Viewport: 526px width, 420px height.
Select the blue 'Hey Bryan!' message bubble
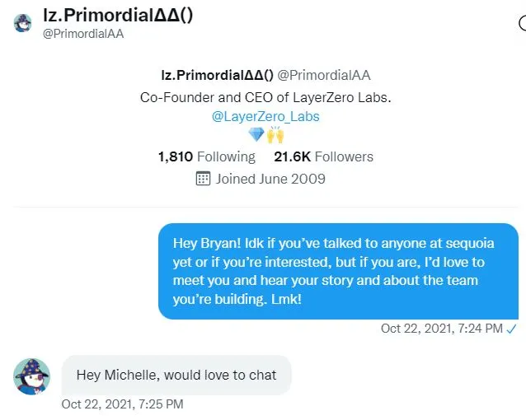pyautogui.click(x=338, y=271)
